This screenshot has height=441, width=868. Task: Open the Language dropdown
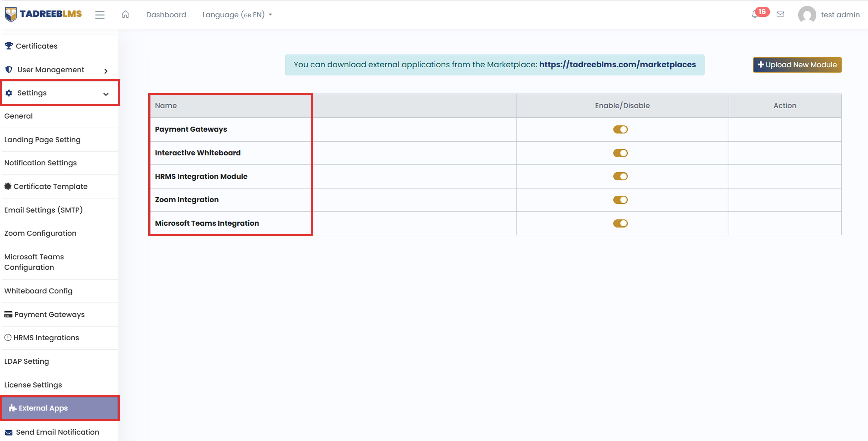click(x=237, y=15)
